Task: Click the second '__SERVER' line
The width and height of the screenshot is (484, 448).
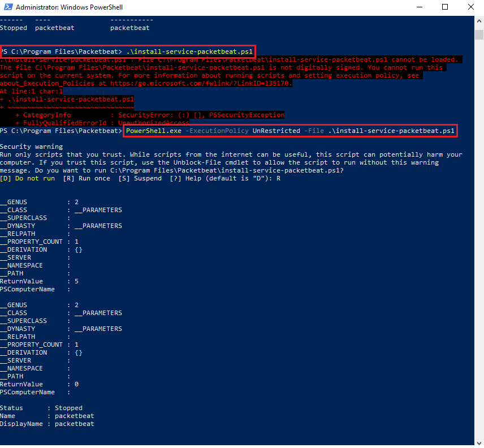Action: pyautogui.click(x=35, y=361)
